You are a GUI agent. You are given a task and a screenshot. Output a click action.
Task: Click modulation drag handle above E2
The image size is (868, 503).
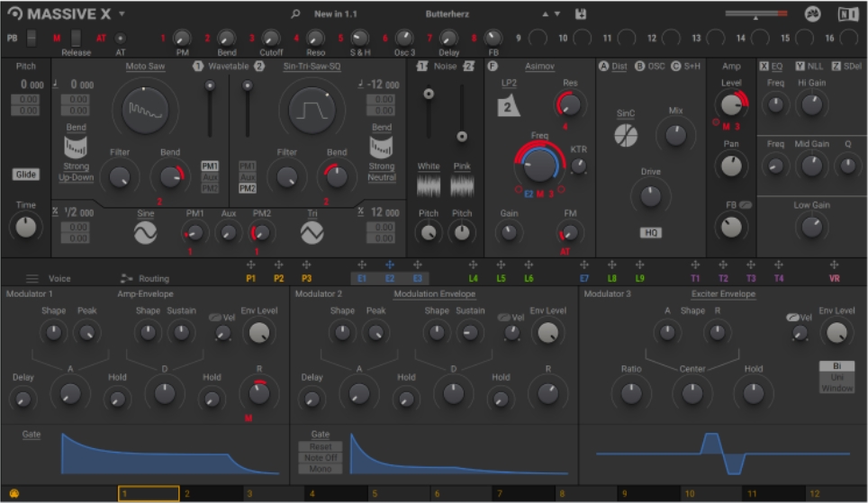[x=390, y=265]
